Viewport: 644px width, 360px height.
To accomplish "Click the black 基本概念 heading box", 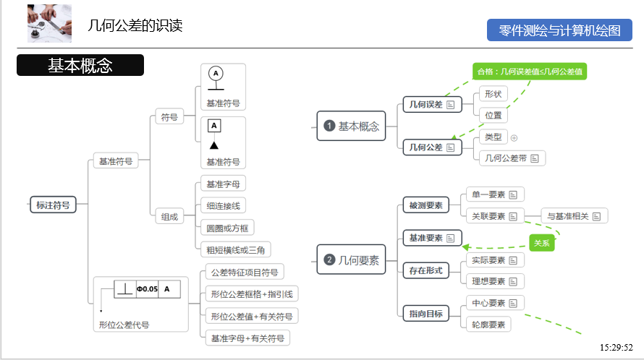I will click(x=80, y=65).
